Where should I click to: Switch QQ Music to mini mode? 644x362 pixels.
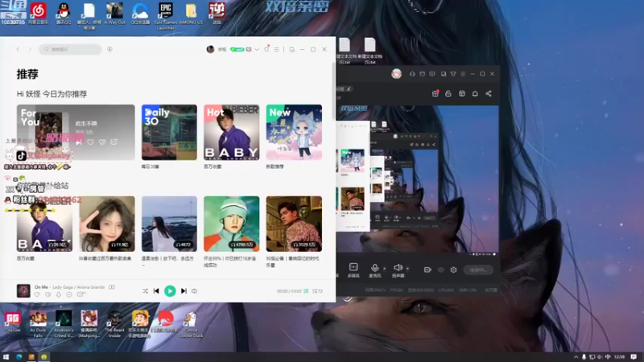(x=292, y=49)
